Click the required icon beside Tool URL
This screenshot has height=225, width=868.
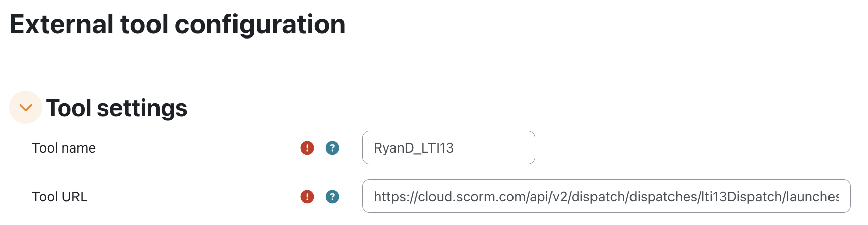pos(307,197)
